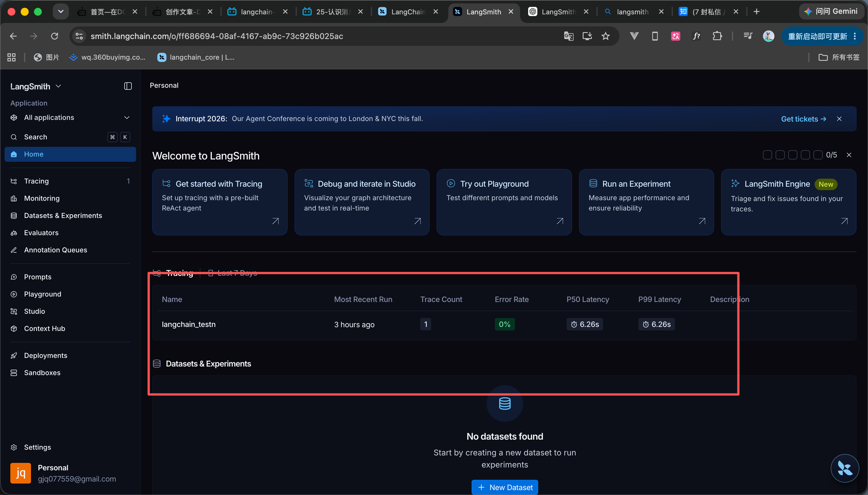Click the Sandboxes icon in sidebar
The height and width of the screenshot is (495, 868).
tap(14, 373)
